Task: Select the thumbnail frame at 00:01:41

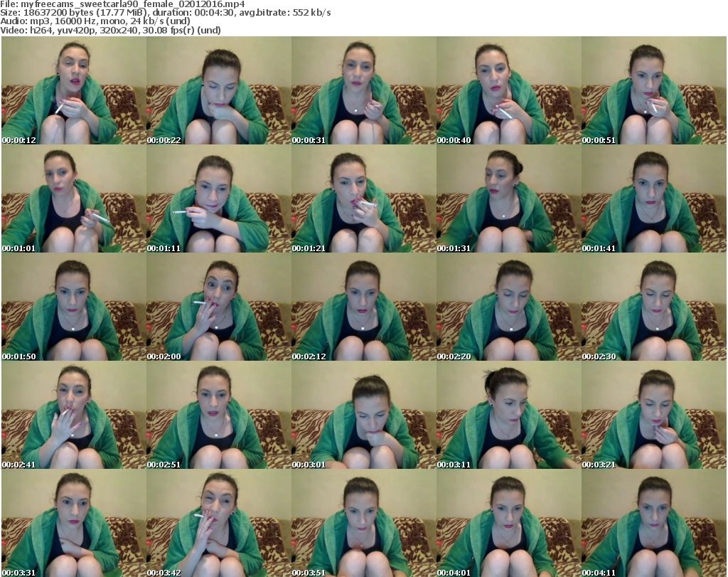Action: (x=654, y=198)
